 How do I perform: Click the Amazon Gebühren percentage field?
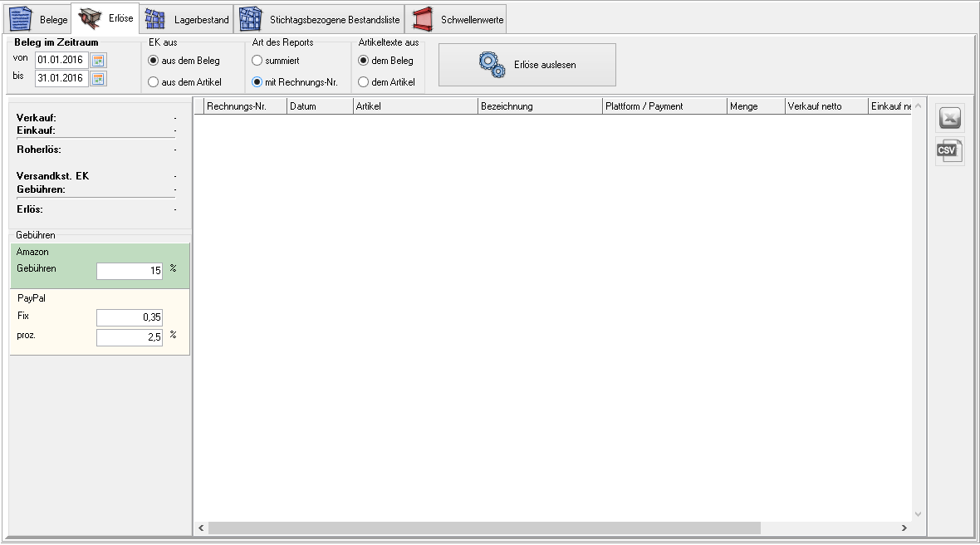(130, 271)
